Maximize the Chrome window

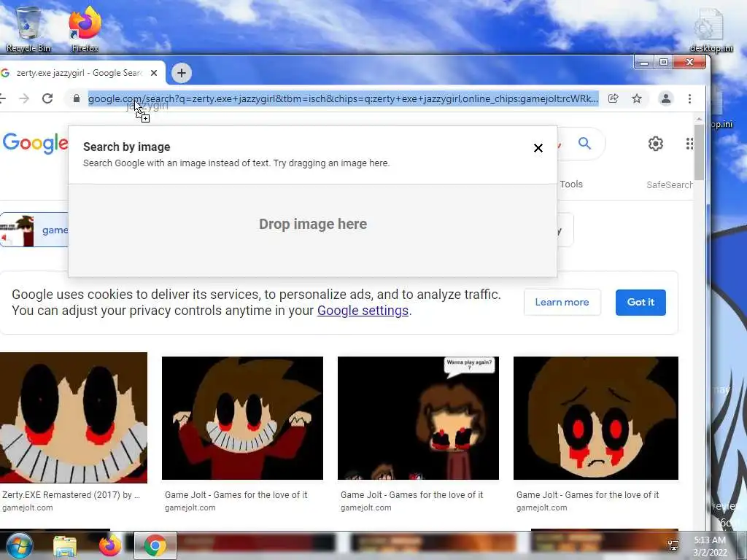tap(663, 63)
